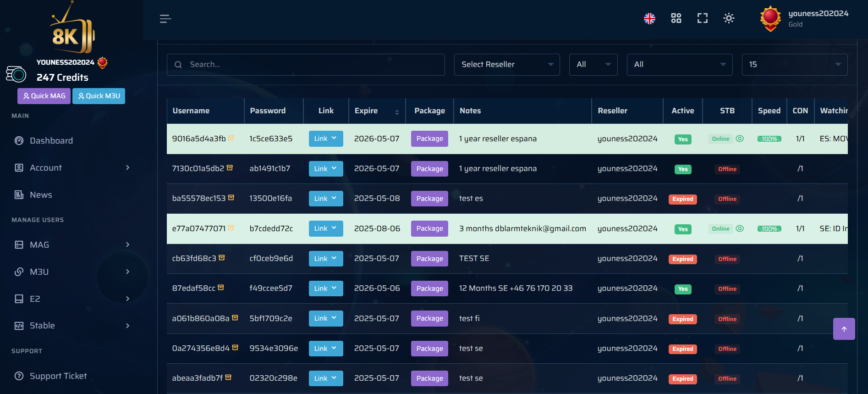This screenshot has height=394, width=868.
Task: Open the UK flag language selector
Action: point(649,18)
